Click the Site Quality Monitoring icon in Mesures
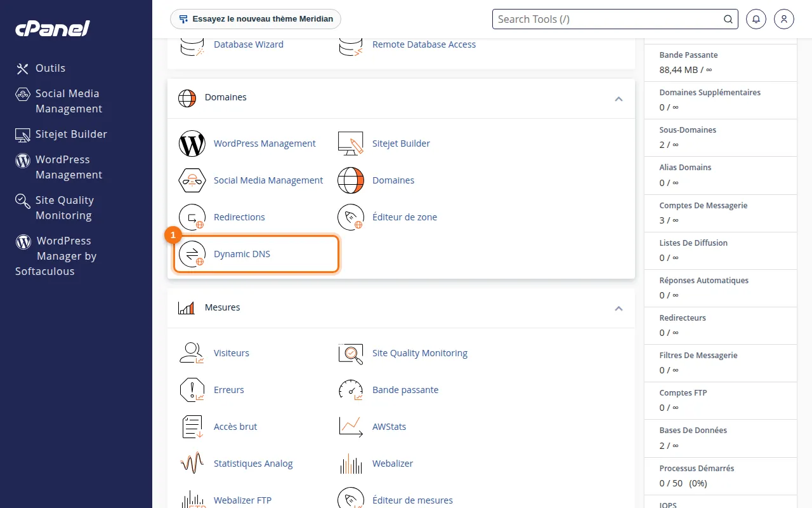 351,353
